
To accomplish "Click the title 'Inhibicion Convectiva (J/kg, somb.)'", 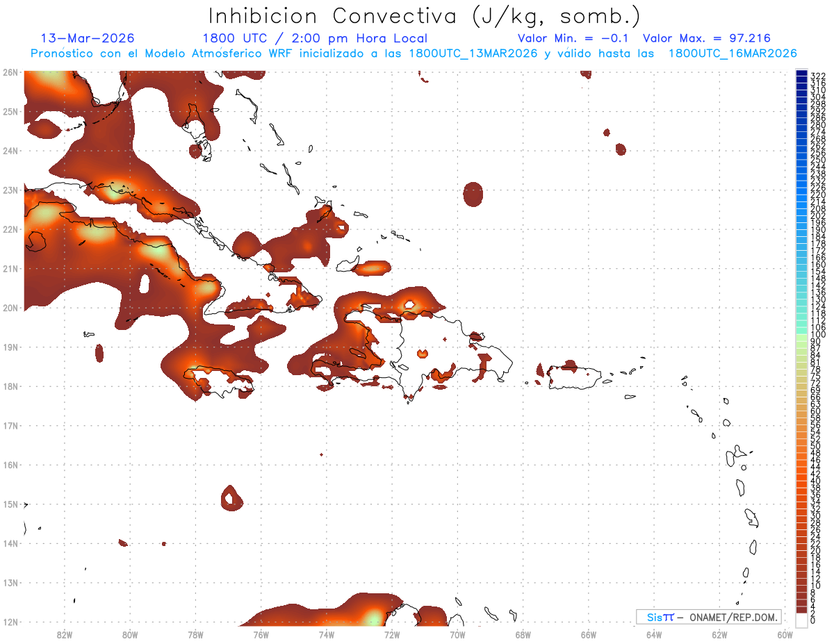I will pyautogui.click(x=425, y=17).
